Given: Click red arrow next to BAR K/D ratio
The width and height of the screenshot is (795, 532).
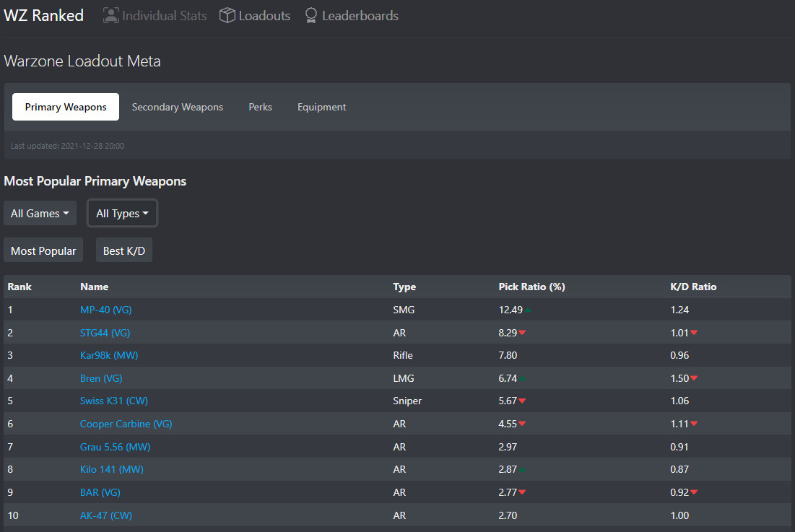Looking at the screenshot, I should 694,493.
